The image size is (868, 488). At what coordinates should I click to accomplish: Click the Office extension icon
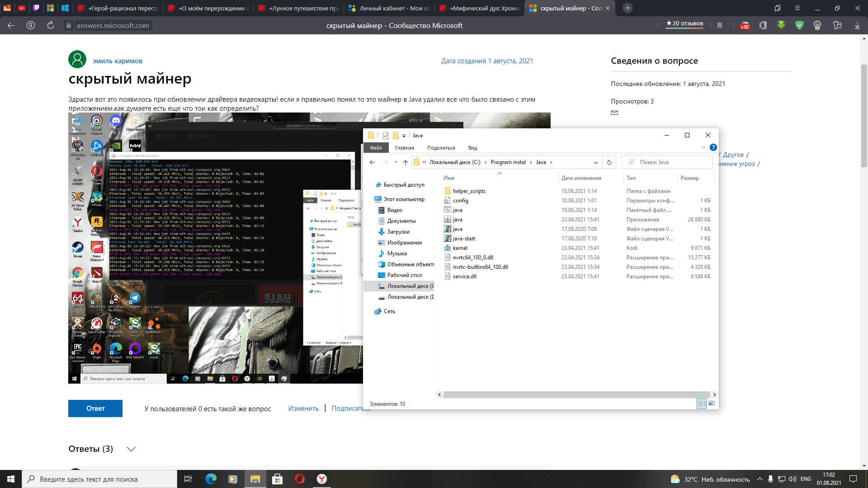click(x=763, y=26)
